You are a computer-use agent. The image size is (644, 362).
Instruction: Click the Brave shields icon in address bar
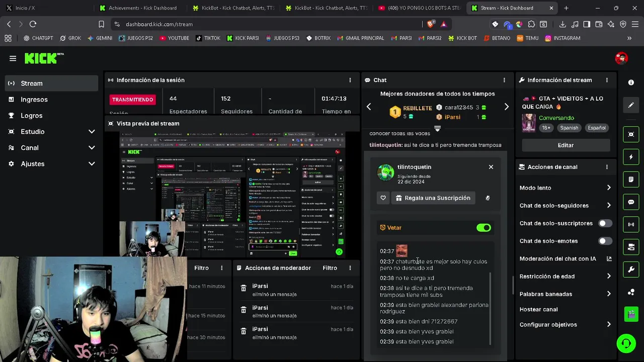coord(430,24)
